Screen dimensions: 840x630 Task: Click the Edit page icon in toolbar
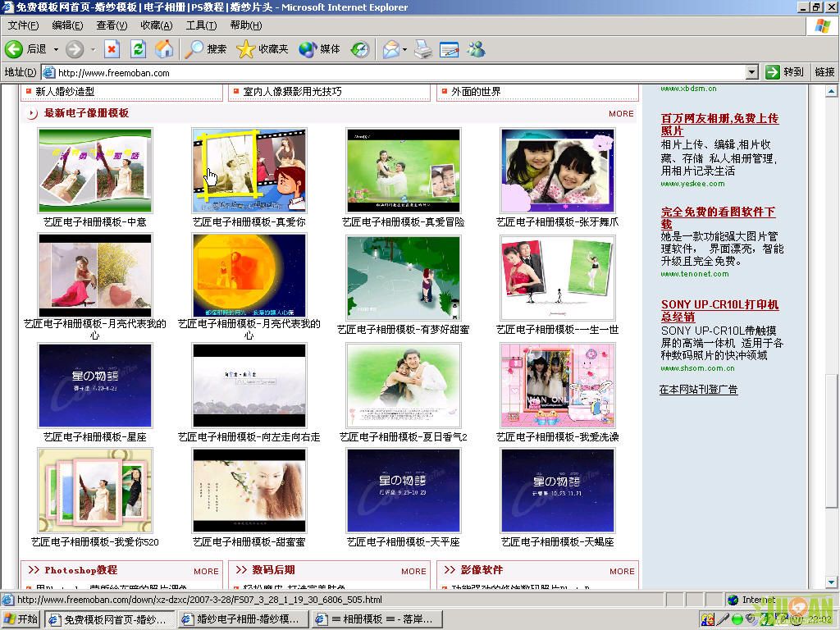pyautogui.click(x=449, y=49)
